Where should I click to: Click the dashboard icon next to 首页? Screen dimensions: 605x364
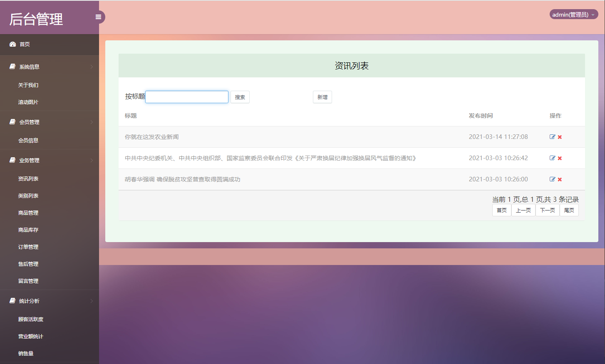pos(12,44)
